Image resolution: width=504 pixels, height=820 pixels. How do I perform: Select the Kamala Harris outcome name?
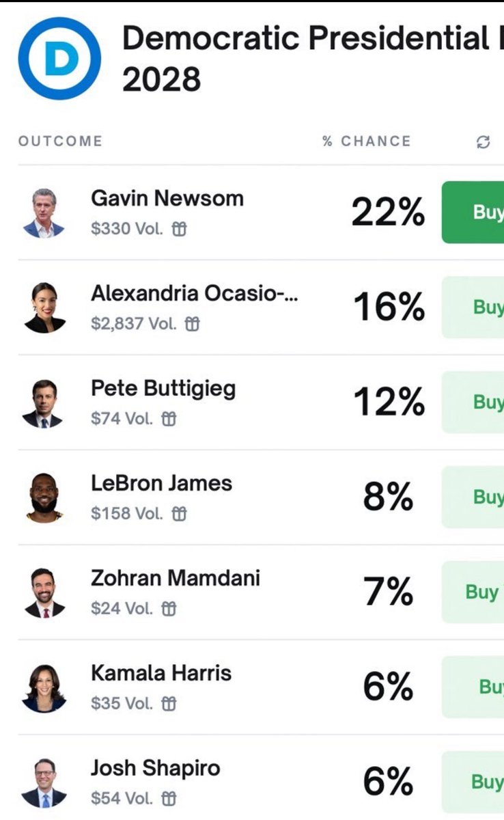[x=161, y=673]
